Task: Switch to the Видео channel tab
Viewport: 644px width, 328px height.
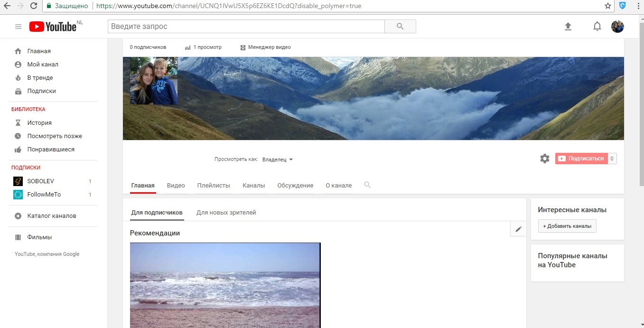Action: [176, 186]
